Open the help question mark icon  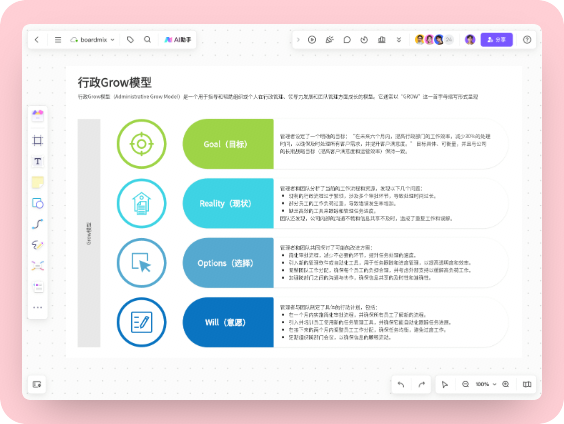pos(527,40)
